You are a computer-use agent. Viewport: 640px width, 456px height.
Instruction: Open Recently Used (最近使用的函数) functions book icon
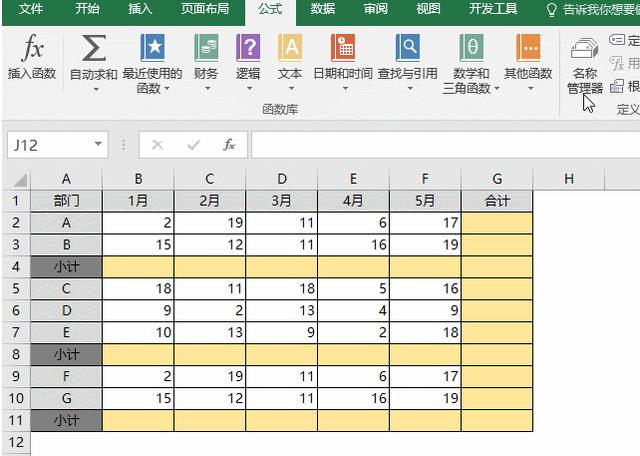tap(152, 48)
